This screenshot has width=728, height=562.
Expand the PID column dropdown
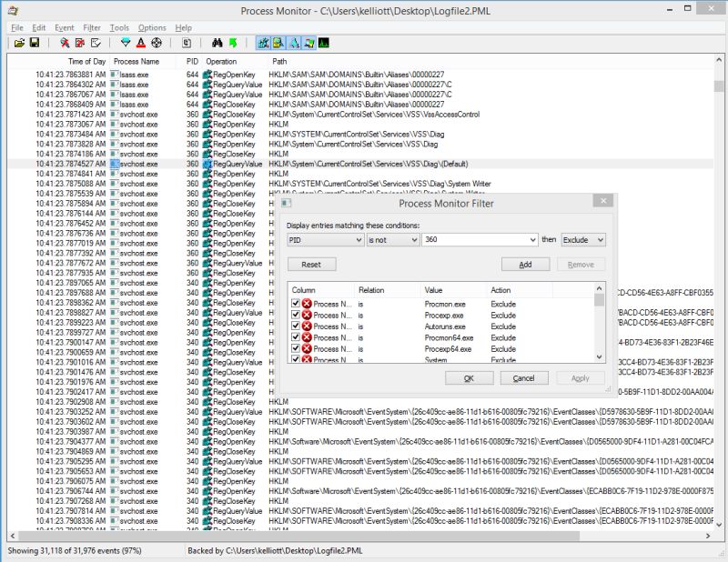coord(359,239)
